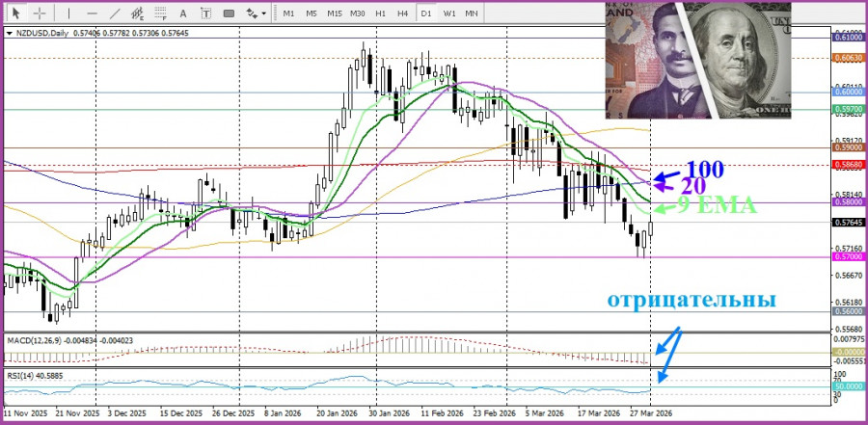
Task: Select the rectangle shape tool
Action: click(229, 13)
